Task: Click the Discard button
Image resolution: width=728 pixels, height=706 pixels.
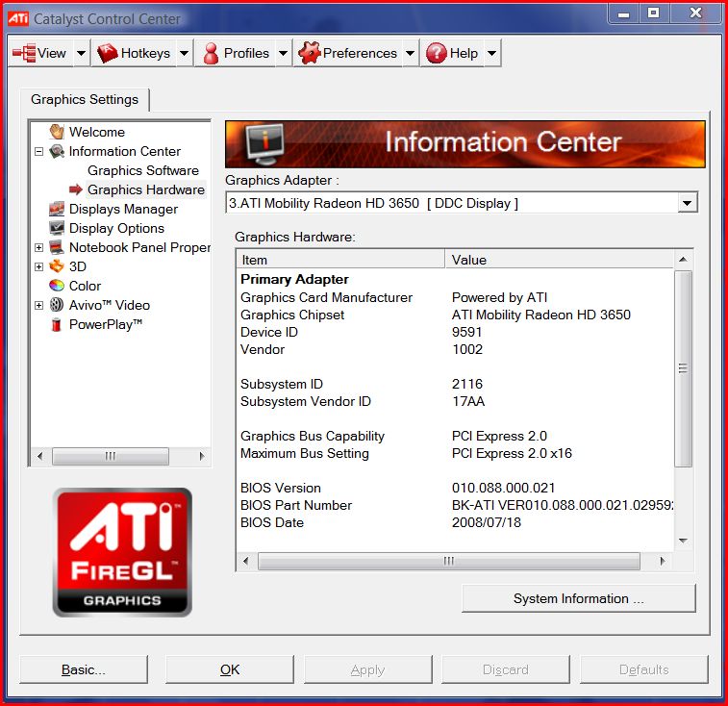Action: click(x=506, y=669)
